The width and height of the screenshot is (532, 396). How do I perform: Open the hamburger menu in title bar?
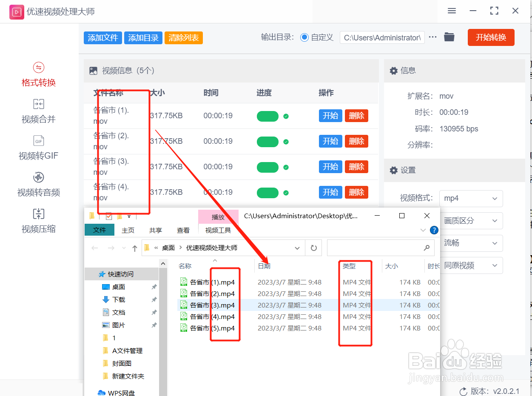point(452,11)
